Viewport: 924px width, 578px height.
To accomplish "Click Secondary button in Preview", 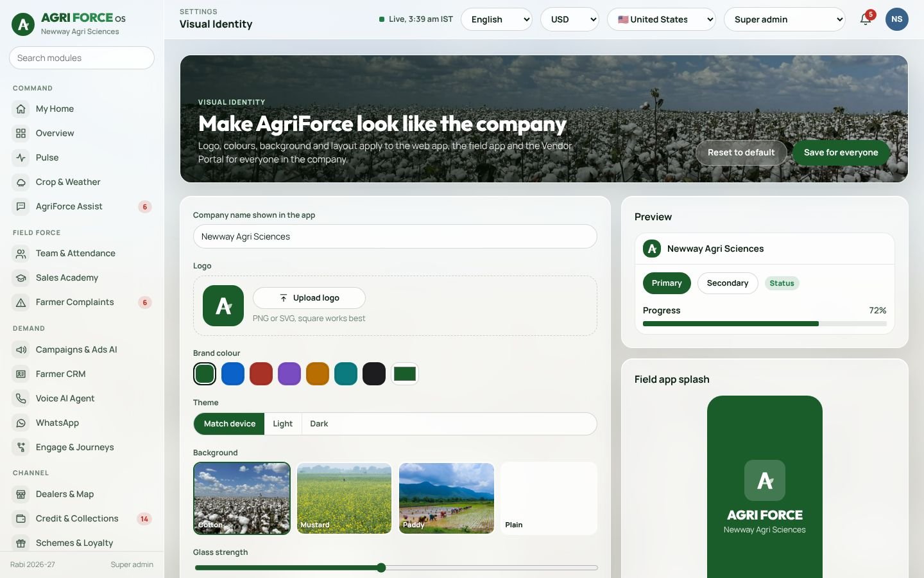I will pyautogui.click(x=728, y=283).
